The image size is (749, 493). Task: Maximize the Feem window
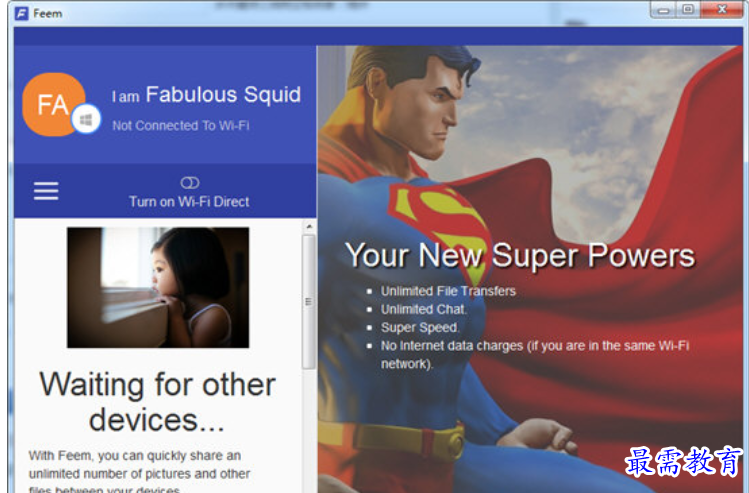(688, 10)
